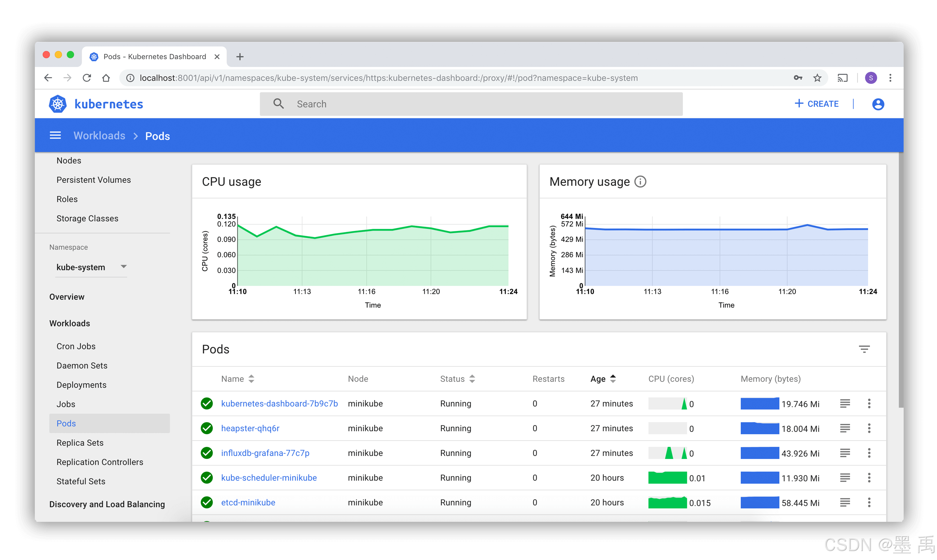Viewport: 937px width, 560px height.
Task: Select Pods in the sidebar
Action: [109, 423]
